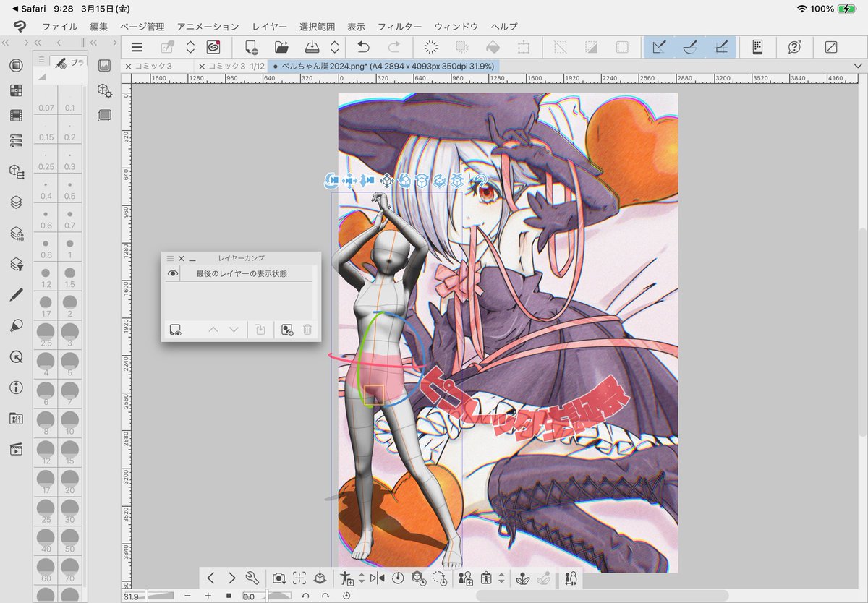Expand the stepper arrows beside save icon

tap(334, 47)
